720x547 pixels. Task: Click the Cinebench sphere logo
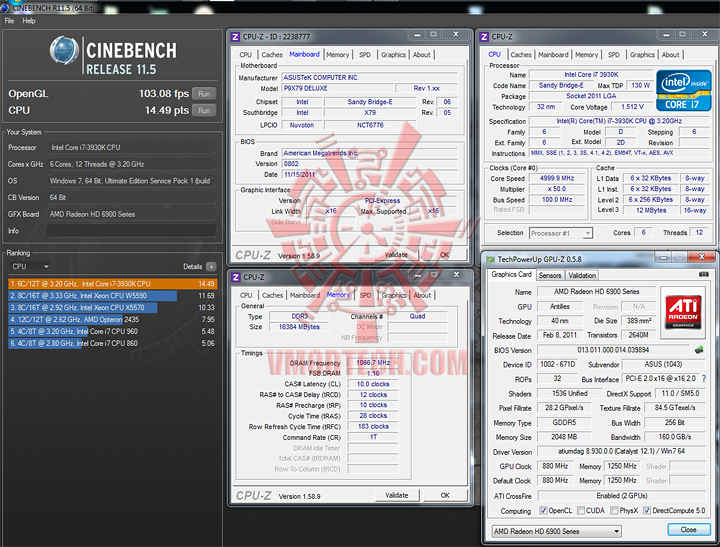pos(64,50)
